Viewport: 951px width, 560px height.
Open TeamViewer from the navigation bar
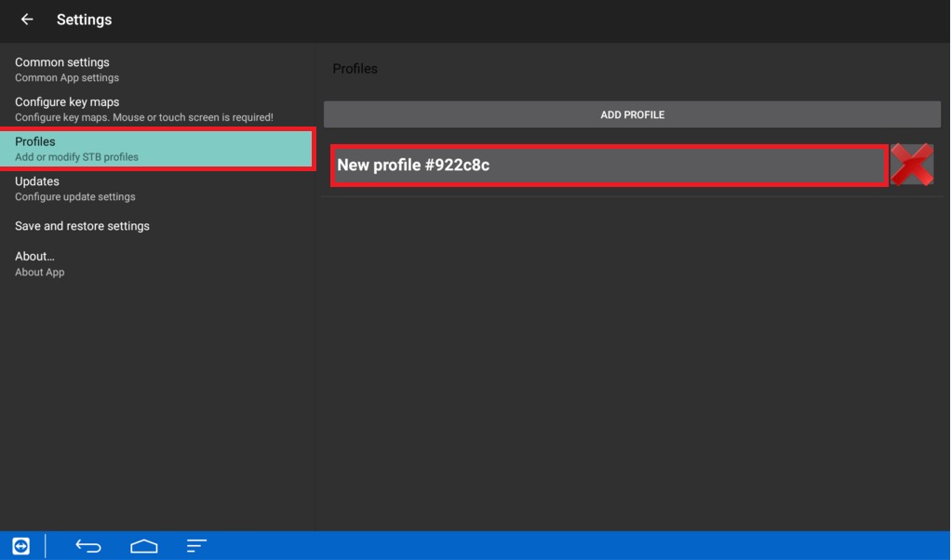click(20, 546)
